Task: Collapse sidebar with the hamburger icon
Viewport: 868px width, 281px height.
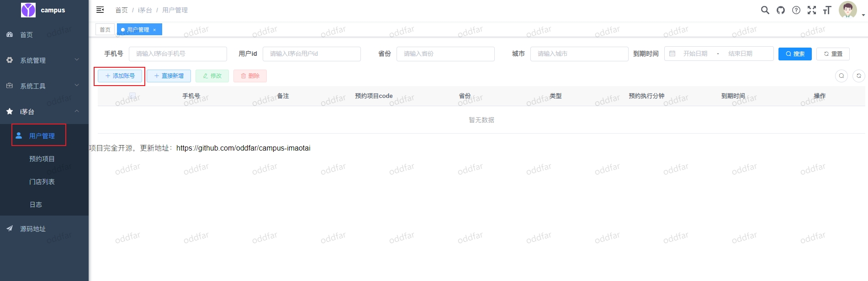Action: (x=100, y=10)
